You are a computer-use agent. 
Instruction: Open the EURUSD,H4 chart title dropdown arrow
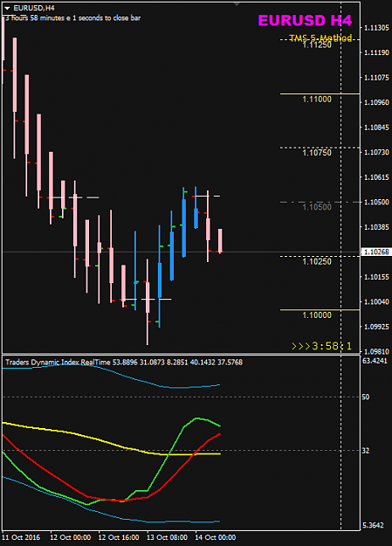click(x=7, y=8)
